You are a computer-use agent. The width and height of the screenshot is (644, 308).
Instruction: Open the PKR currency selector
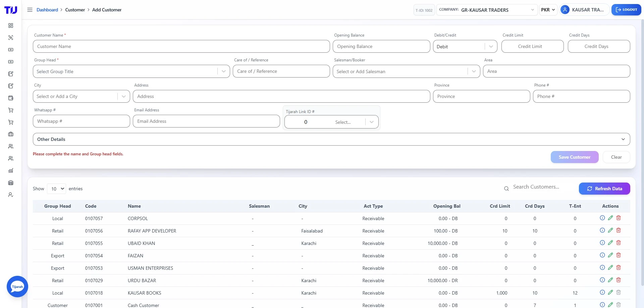pyautogui.click(x=548, y=10)
